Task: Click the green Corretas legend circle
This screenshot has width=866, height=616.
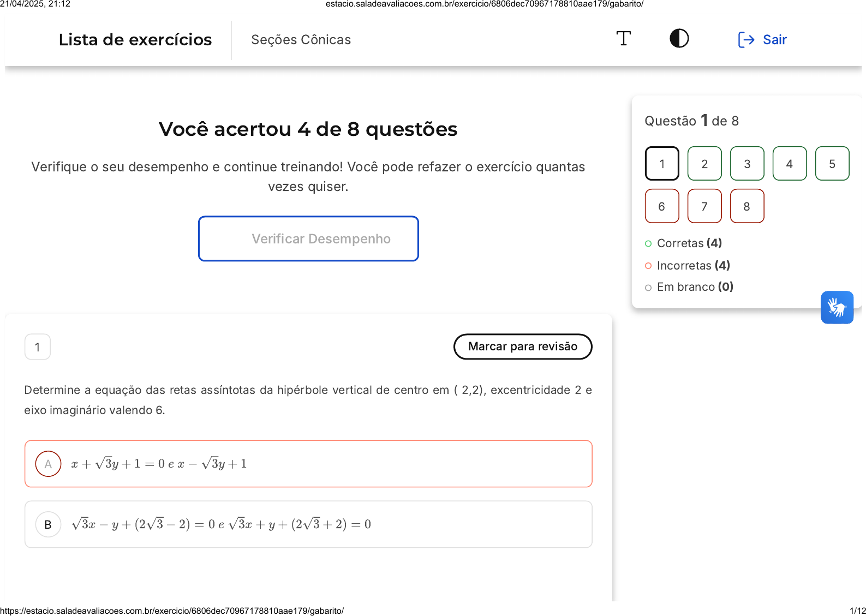Action: tap(648, 243)
